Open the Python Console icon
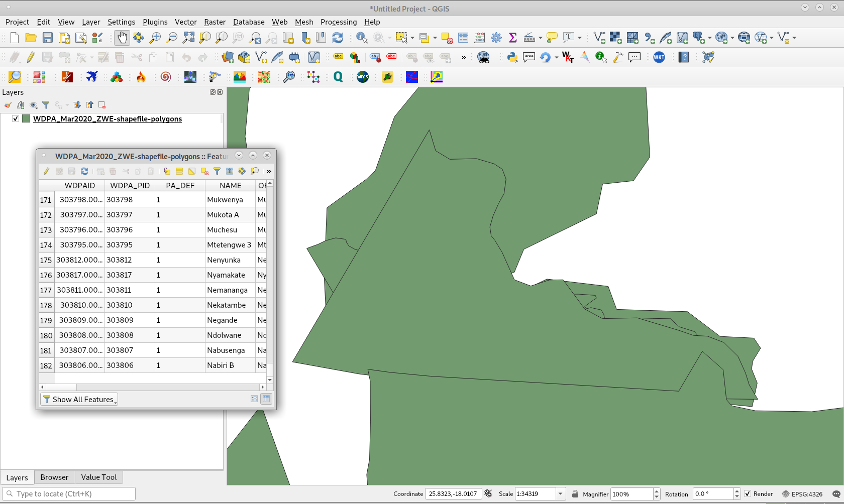This screenshot has width=844, height=504. pos(512,57)
